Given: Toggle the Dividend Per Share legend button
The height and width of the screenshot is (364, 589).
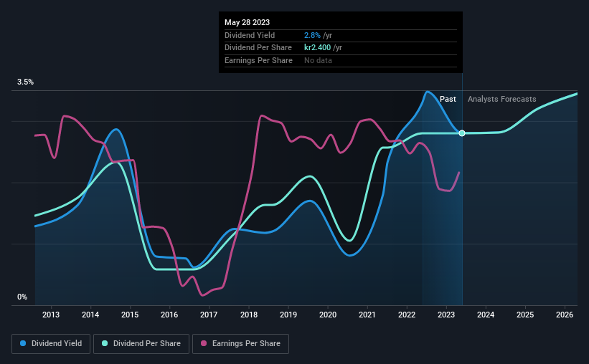Looking at the screenshot, I should pyautogui.click(x=141, y=344).
